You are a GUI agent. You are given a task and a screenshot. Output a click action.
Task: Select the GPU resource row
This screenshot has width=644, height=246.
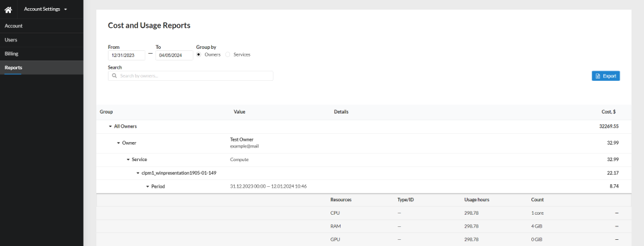(x=364, y=239)
